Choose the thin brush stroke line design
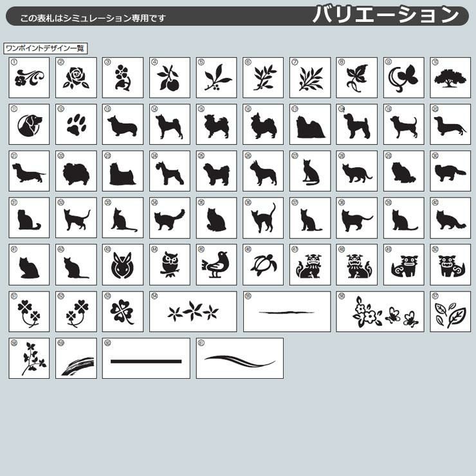The height and width of the screenshot is (476, 476). tap(287, 312)
